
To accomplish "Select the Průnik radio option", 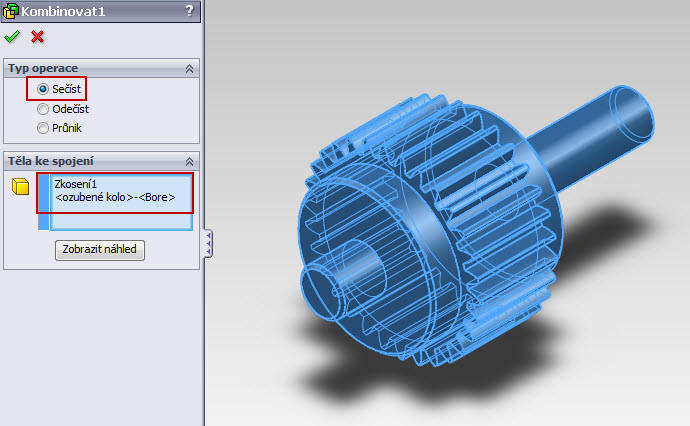I will pyautogui.click(x=43, y=128).
